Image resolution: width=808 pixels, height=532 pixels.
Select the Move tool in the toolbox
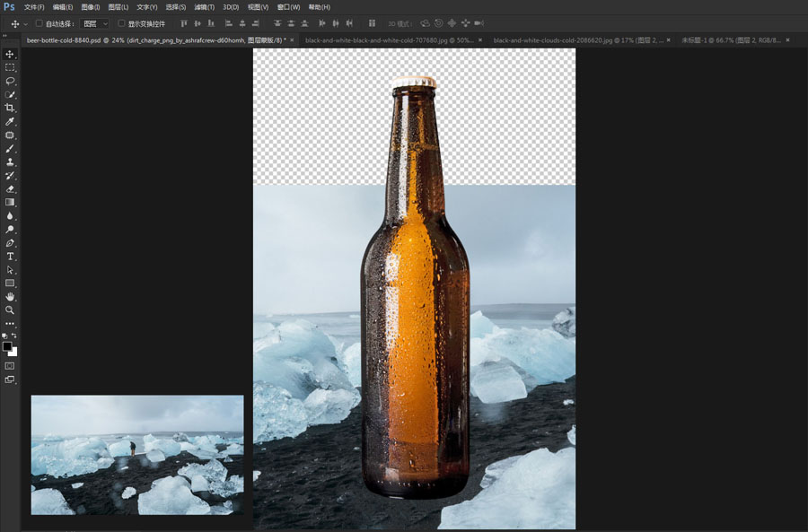(11, 54)
